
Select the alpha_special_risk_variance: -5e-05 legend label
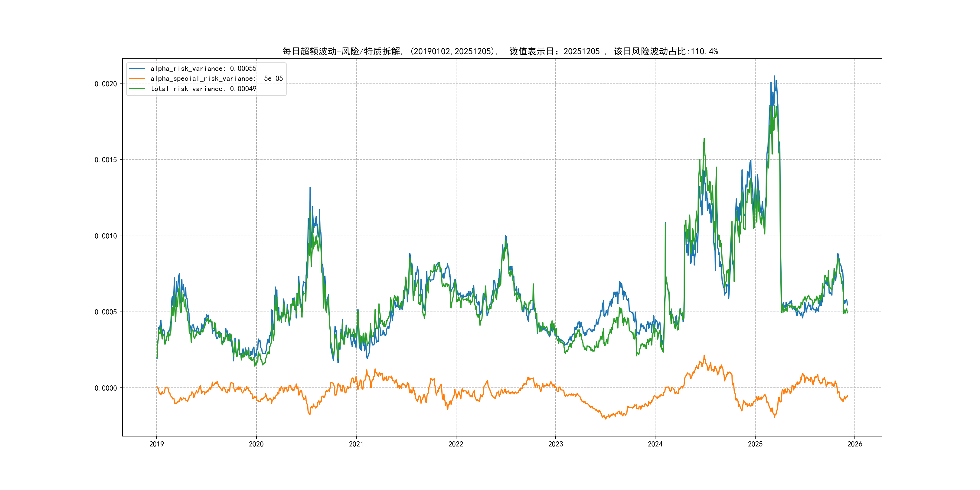coord(217,79)
